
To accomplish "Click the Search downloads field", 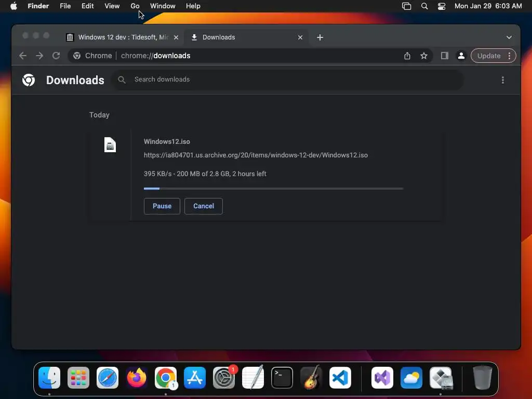I will pos(288,79).
